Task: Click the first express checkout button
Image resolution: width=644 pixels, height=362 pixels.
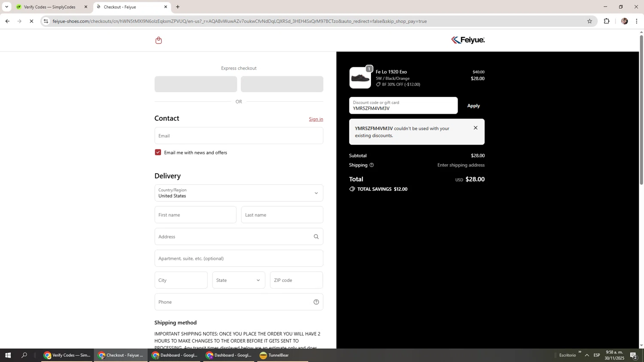Action: click(x=196, y=84)
